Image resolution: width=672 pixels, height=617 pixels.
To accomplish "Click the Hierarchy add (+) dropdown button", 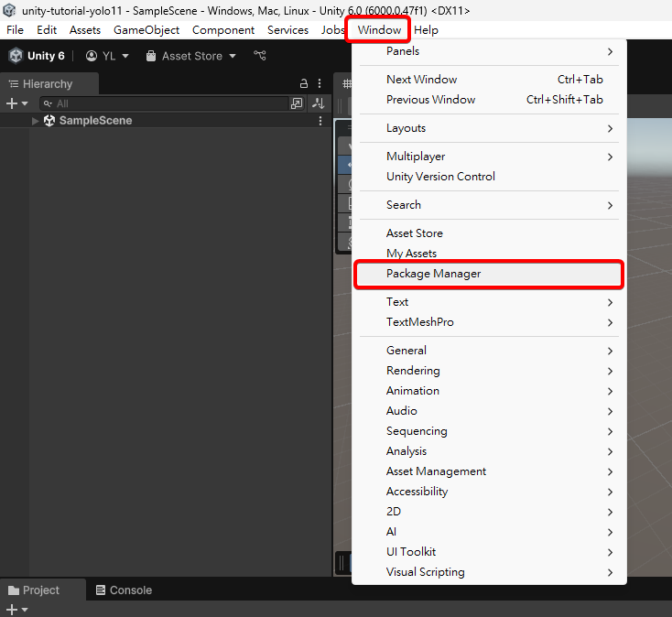I will [x=17, y=103].
